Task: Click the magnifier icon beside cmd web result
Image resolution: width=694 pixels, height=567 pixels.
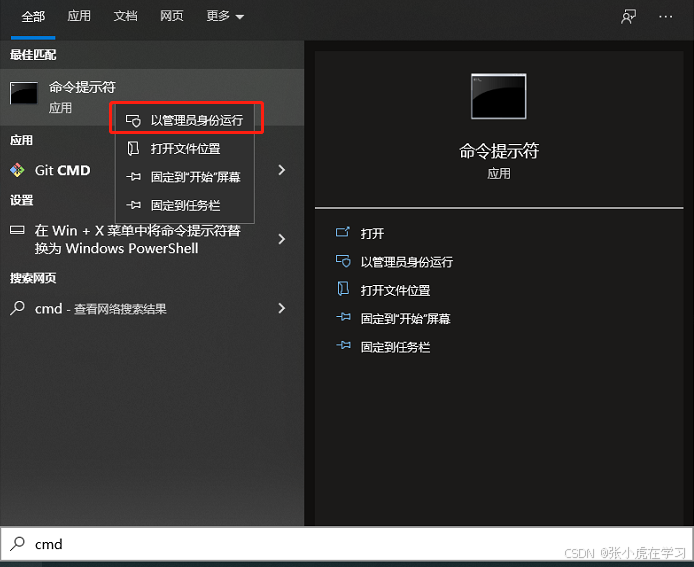Action: [x=17, y=308]
